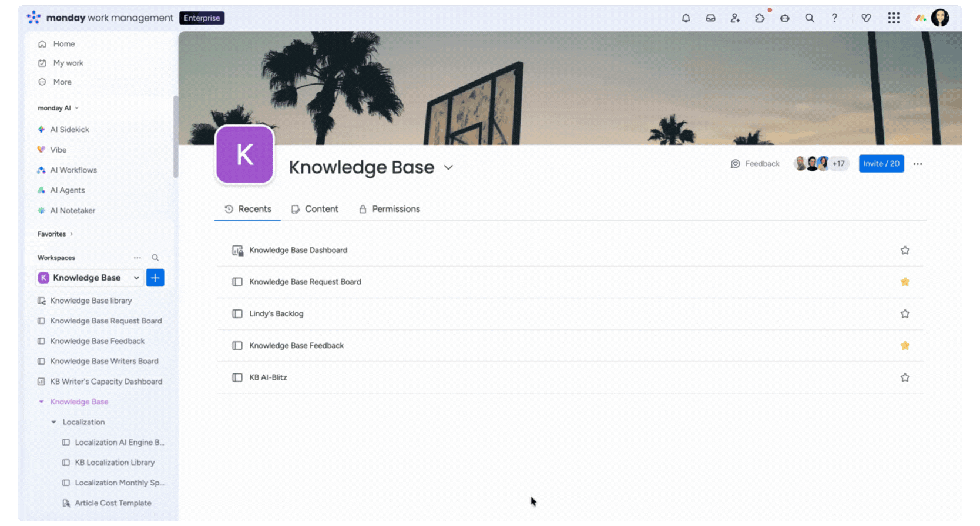Open KB Localization Library board
This screenshot has height=526, width=980.
(x=115, y=463)
